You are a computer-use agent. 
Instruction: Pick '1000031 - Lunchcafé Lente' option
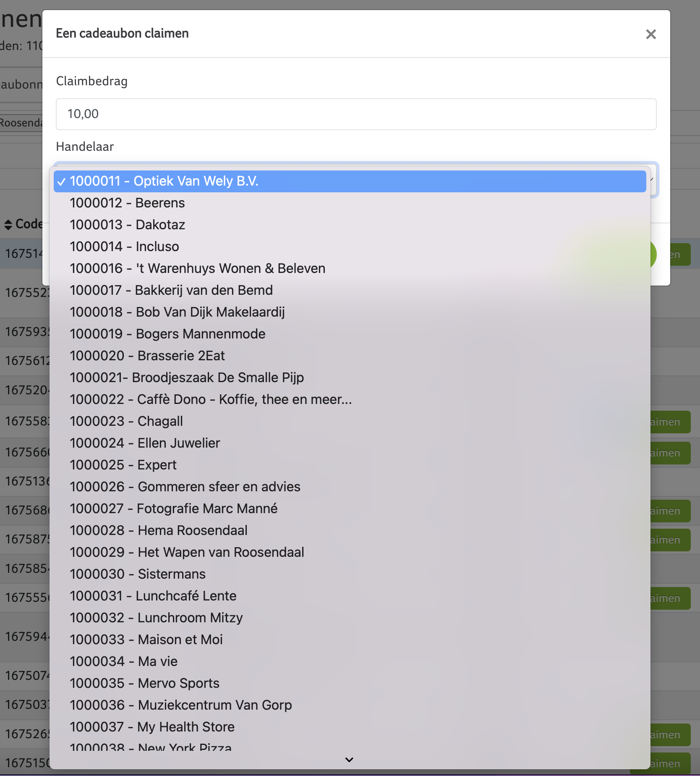click(350, 596)
